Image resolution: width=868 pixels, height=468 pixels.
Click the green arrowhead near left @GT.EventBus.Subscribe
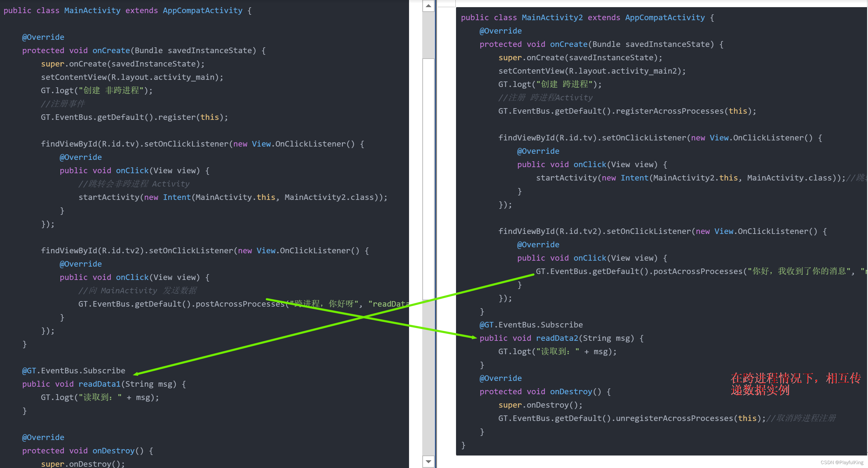click(x=136, y=374)
